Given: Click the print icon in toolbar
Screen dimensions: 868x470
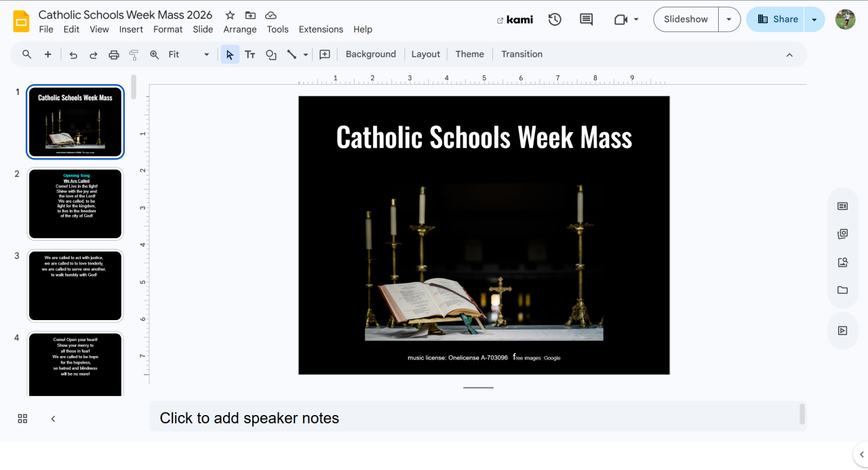Looking at the screenshot, I should 114,55.
